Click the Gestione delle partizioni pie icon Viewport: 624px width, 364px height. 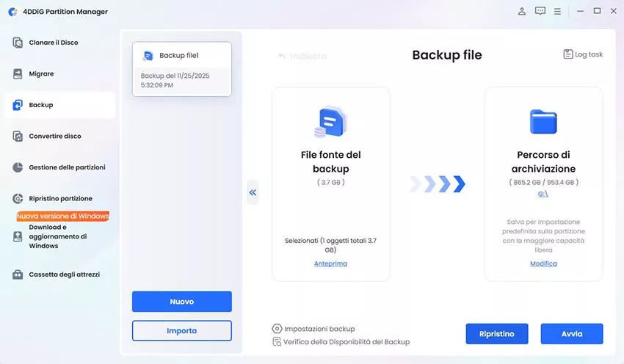tap(18, 167)
